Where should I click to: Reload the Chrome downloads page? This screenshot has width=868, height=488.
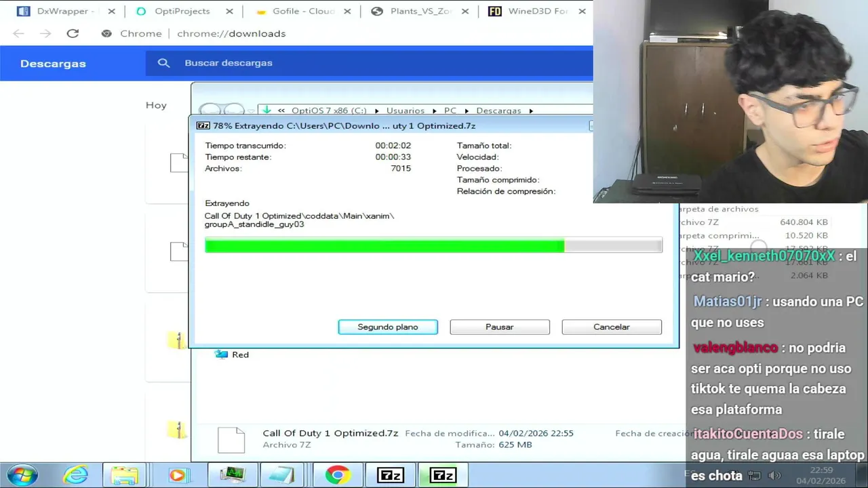click(x=73, y=33)
